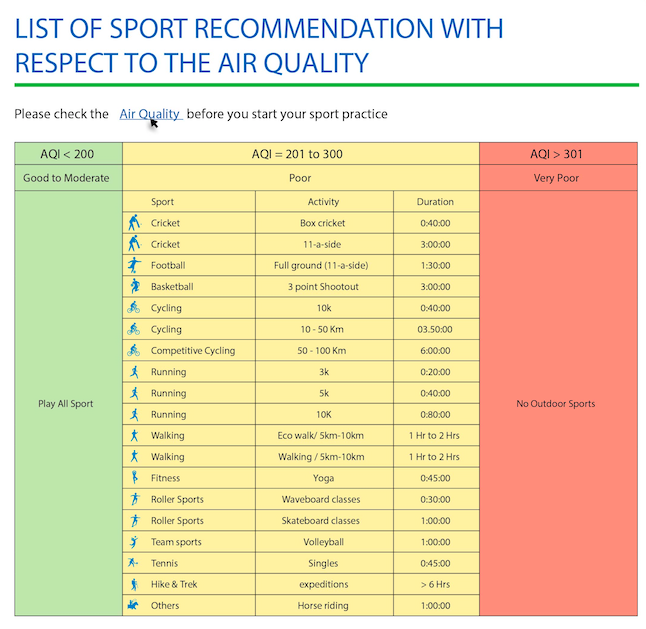Viewport: 646px width, 629px height.
Task: Click the 3k Running icon
Action: pos(134,372)
